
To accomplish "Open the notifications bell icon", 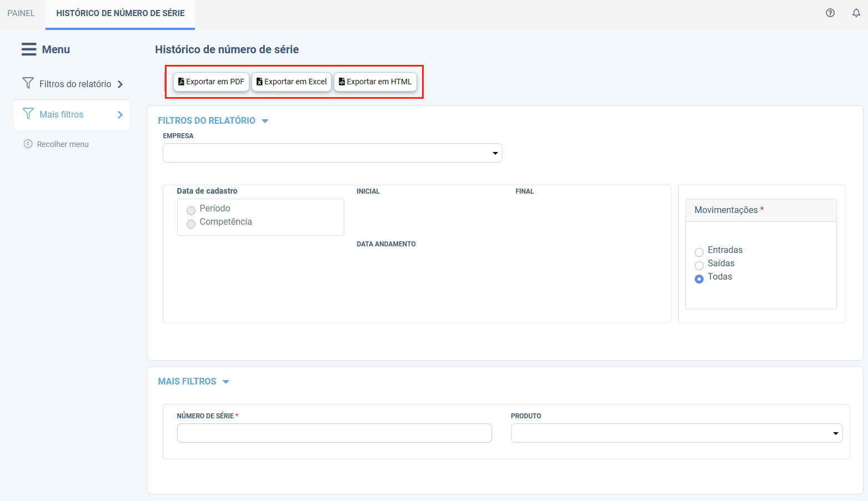I will tap(856, 13).
